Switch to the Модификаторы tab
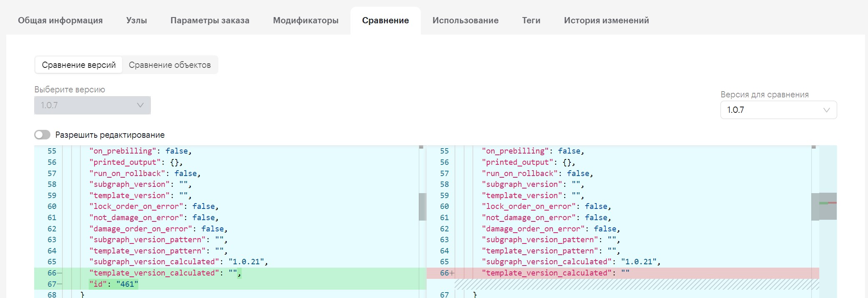 pos(306,20)
